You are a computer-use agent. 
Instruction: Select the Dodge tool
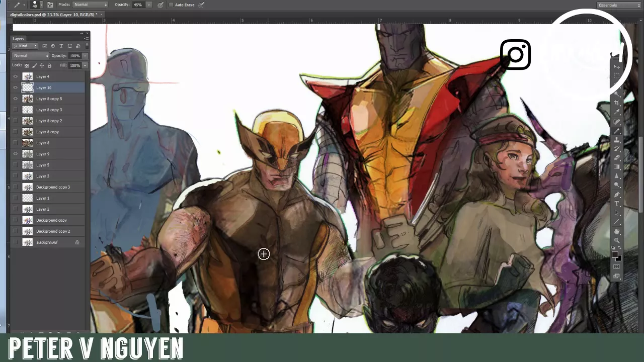617,185
